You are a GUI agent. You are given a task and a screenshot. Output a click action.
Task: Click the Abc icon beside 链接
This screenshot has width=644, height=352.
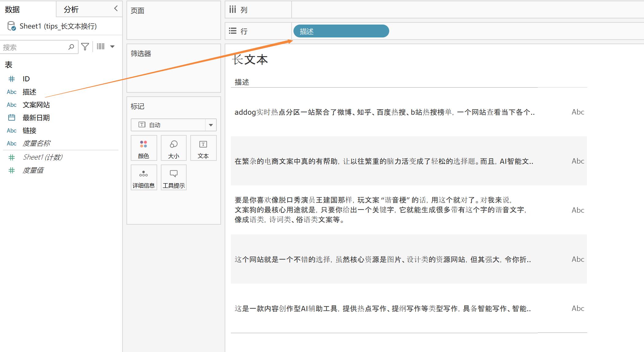click(x=12, y=130)
